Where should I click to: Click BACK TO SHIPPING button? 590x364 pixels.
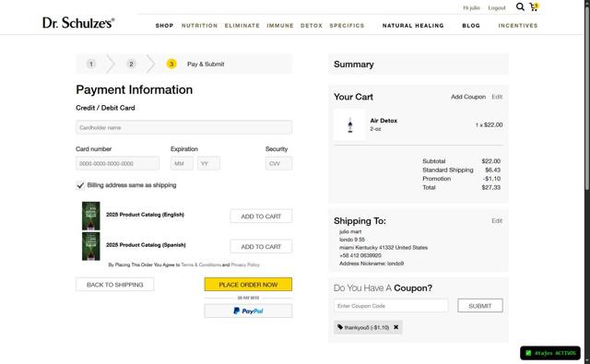114,285
